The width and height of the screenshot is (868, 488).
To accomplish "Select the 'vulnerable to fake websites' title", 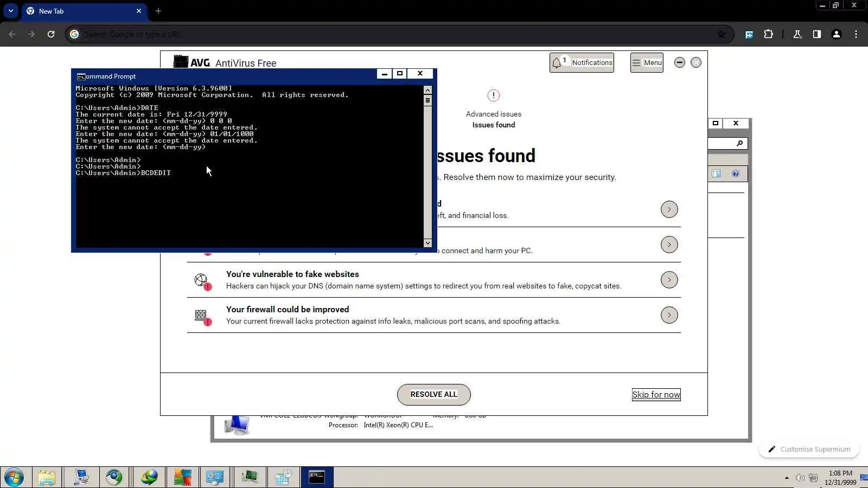I will 292,274.
